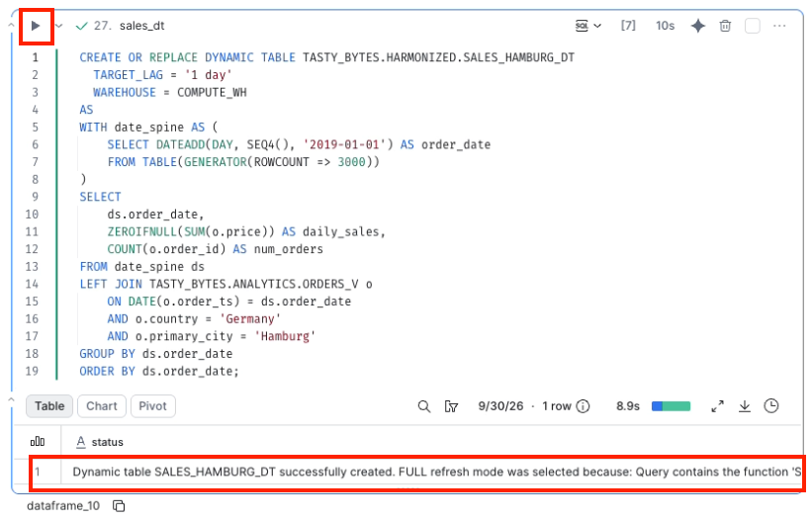
Task: Click the AI sparkle assistant icon
Action: (698, 26)
